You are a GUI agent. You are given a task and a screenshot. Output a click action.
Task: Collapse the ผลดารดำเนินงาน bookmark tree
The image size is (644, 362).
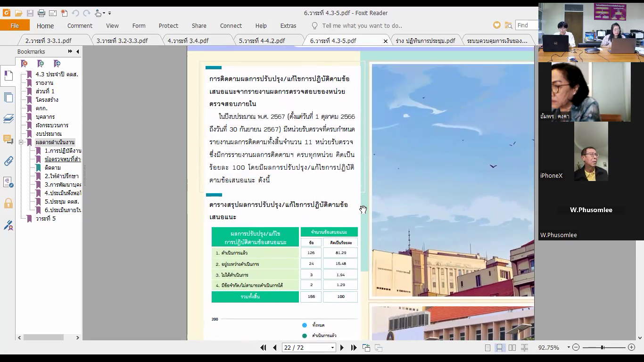click(x=21, y=142)
